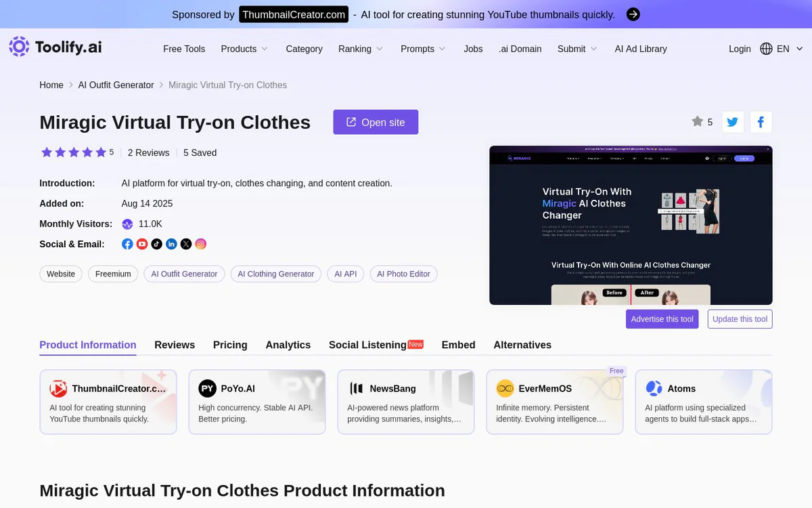The width and height of the screenshot is (812, 508).
Task: Share on Twitter using bird icon
Action: click(733, 122)
